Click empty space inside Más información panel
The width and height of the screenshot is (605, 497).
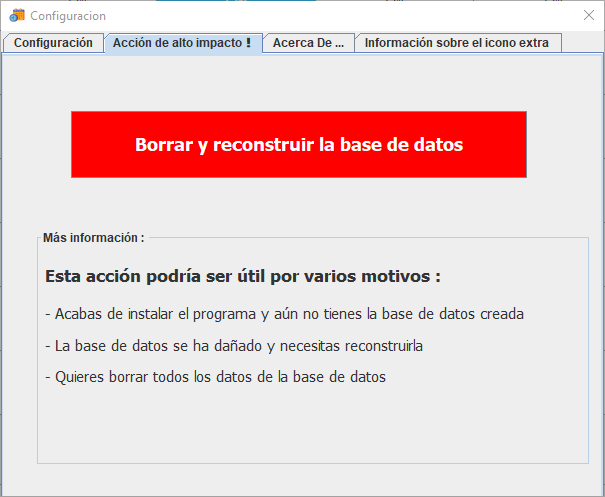pyautogui.click(x=312, y=425)
